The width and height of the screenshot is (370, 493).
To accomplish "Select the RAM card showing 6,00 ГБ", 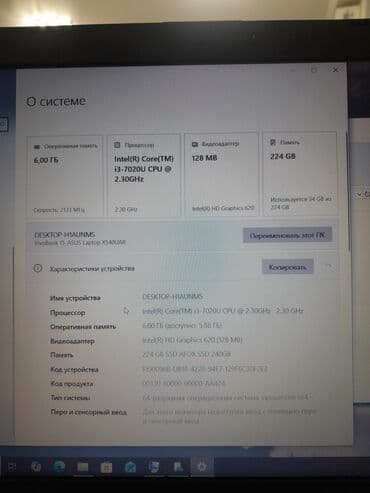I will (x=65, y=176).
